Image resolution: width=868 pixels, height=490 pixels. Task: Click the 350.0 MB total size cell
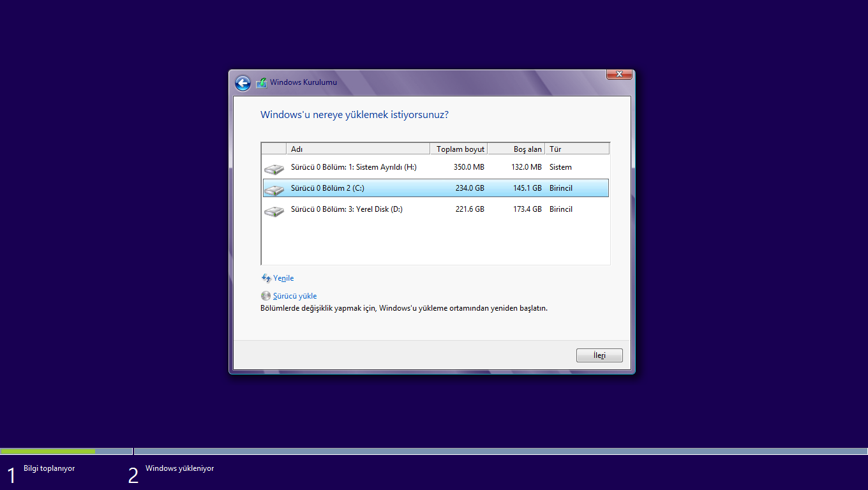tap(468, 167)
